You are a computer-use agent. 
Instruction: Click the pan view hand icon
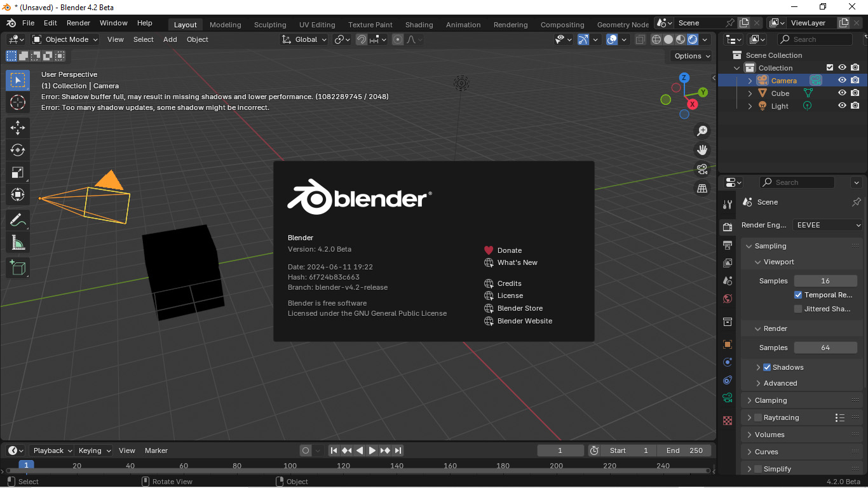tap(702, 150)
